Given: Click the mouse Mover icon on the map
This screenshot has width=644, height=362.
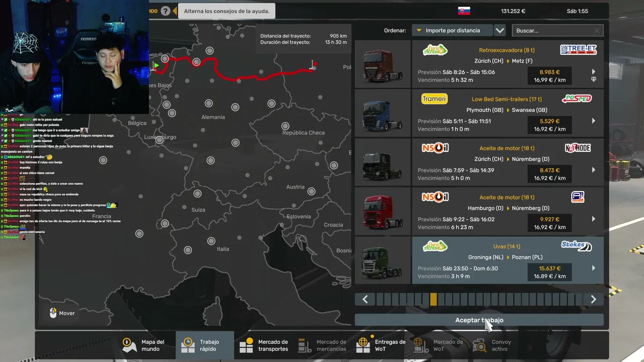Looking at the screenshot, I should click(x=53, y=313).
